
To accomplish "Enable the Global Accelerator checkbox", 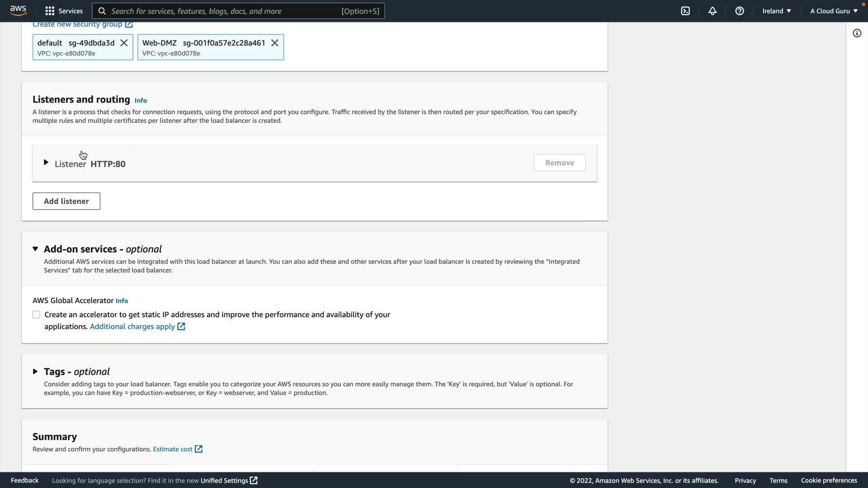I will click(x=36, y=314).
